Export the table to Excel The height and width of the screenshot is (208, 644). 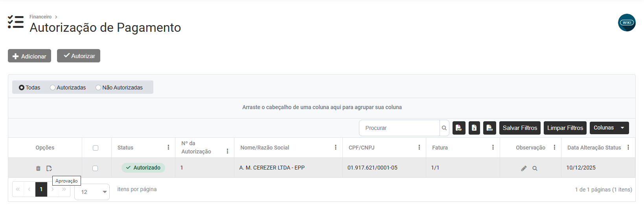click(x=474, y=128)
